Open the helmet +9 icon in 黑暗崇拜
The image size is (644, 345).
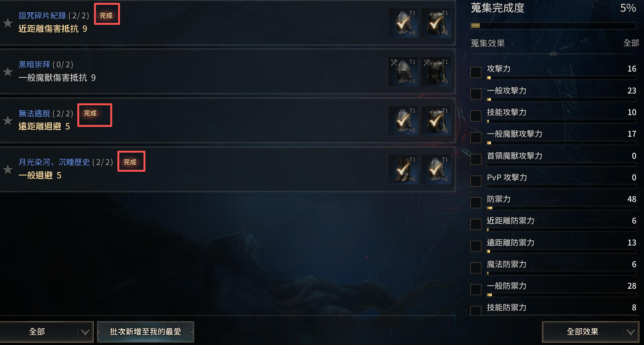(403, 72)
